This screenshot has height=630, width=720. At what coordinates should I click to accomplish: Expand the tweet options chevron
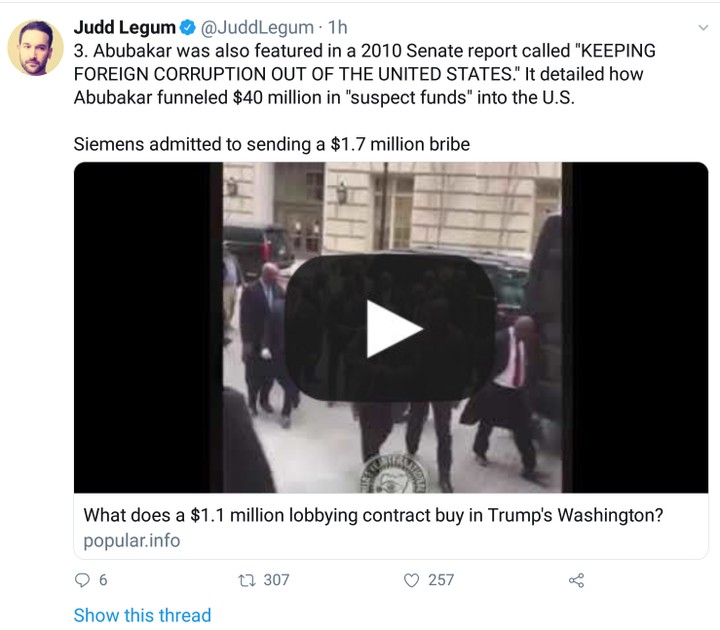pos(703,28)
